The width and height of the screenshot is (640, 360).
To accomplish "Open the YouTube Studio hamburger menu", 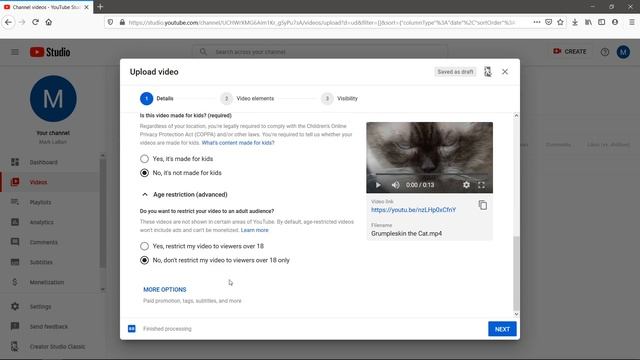I will click(x=15, y=52).
